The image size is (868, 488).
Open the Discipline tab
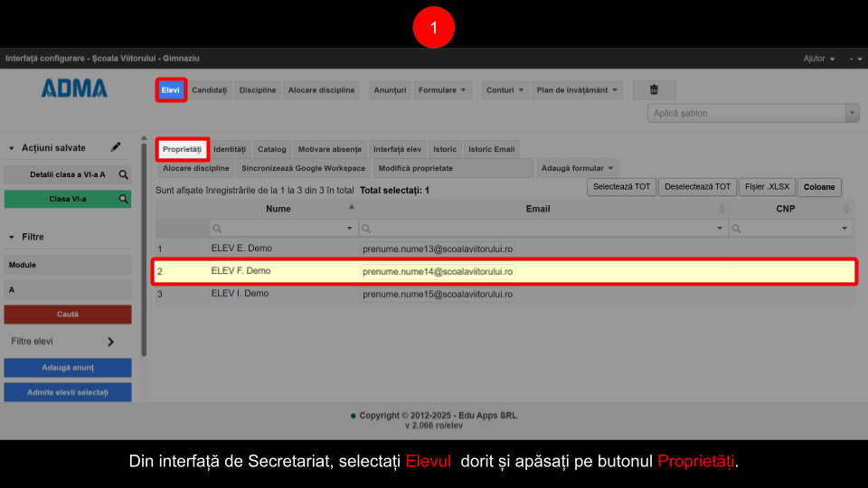(x=258, y=89)
